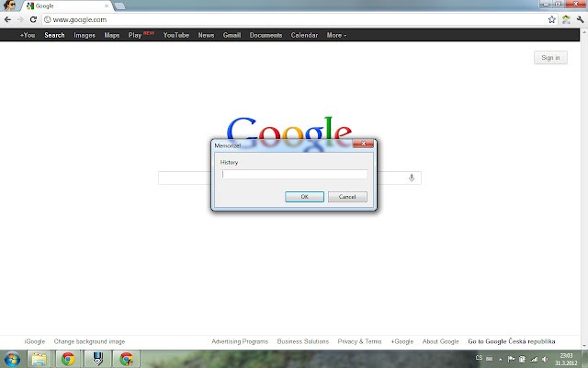Open the Windows Start menu

coord(12,359)
